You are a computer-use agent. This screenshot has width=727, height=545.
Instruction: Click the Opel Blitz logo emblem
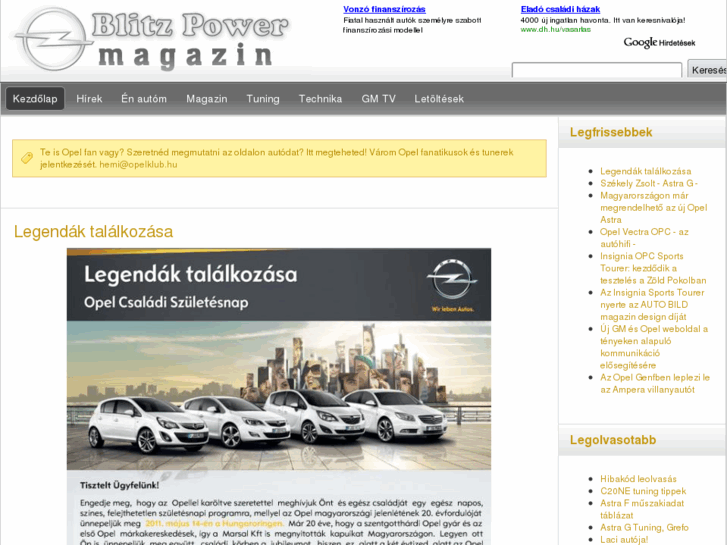click(52, 39)
